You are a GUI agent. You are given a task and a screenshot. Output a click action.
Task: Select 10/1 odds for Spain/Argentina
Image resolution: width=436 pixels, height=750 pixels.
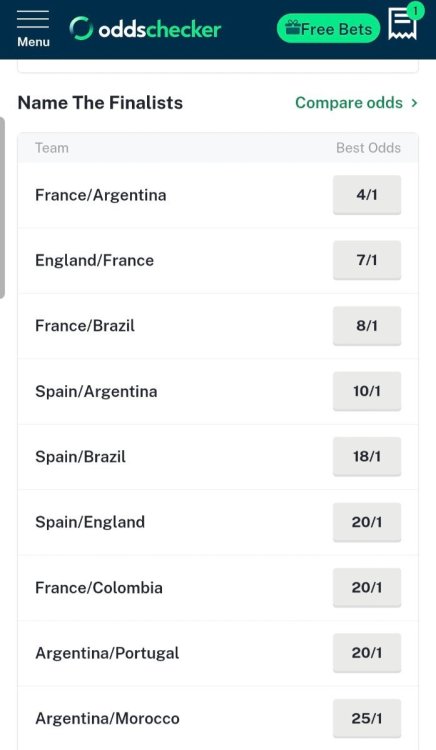point(367,391)
